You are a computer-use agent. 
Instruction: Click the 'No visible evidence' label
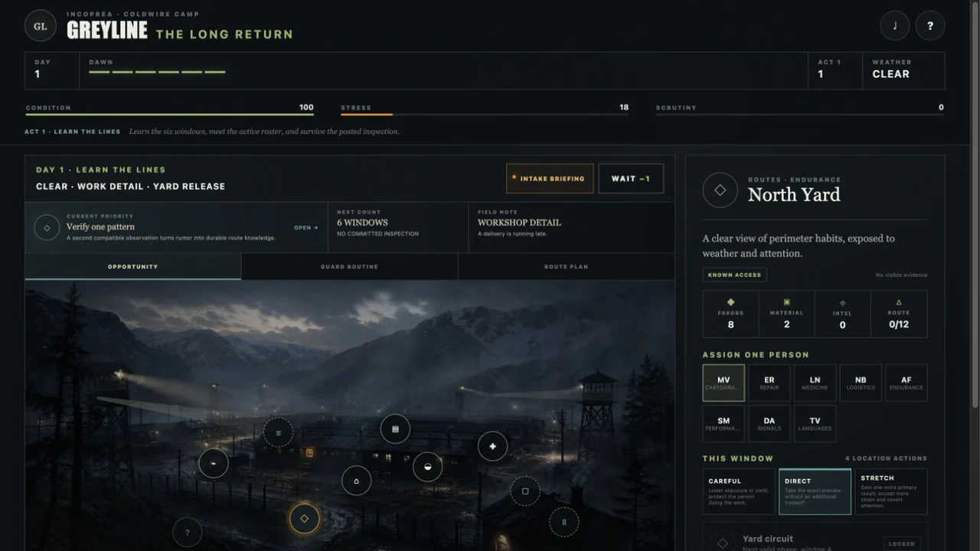point(901,275)
